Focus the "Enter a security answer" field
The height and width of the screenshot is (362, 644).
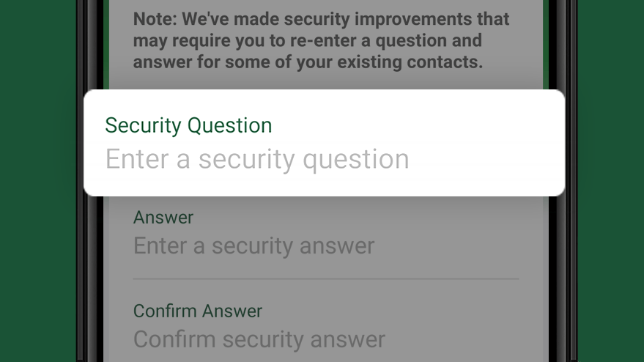click(253, 245)
